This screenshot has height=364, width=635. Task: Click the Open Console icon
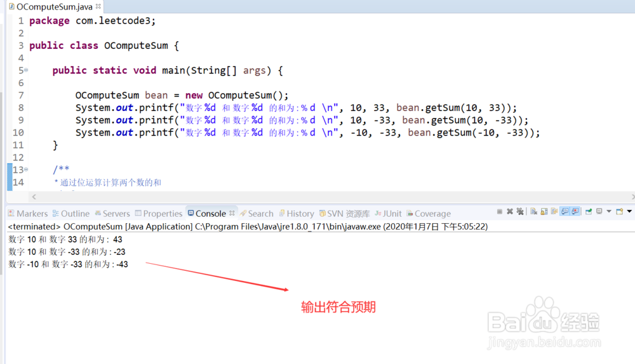coord(620,212)
